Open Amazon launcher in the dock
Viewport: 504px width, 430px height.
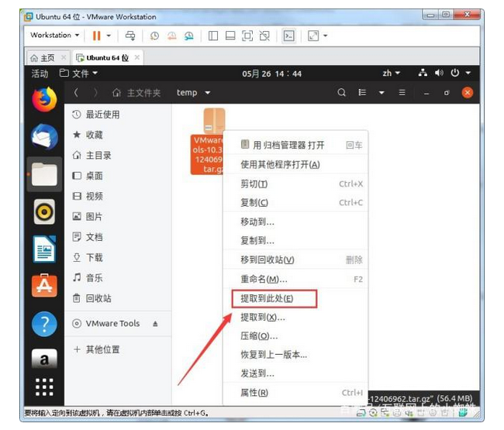coord(44,359)
